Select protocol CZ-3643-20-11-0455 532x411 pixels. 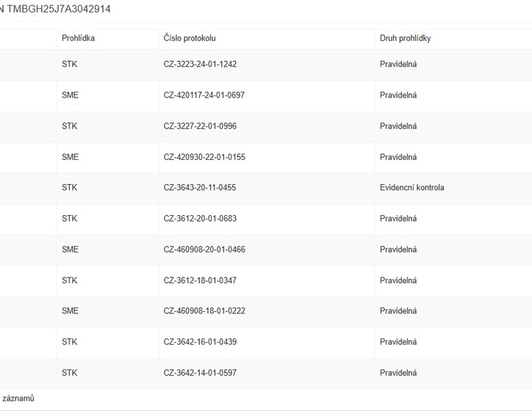coord(200,188)
